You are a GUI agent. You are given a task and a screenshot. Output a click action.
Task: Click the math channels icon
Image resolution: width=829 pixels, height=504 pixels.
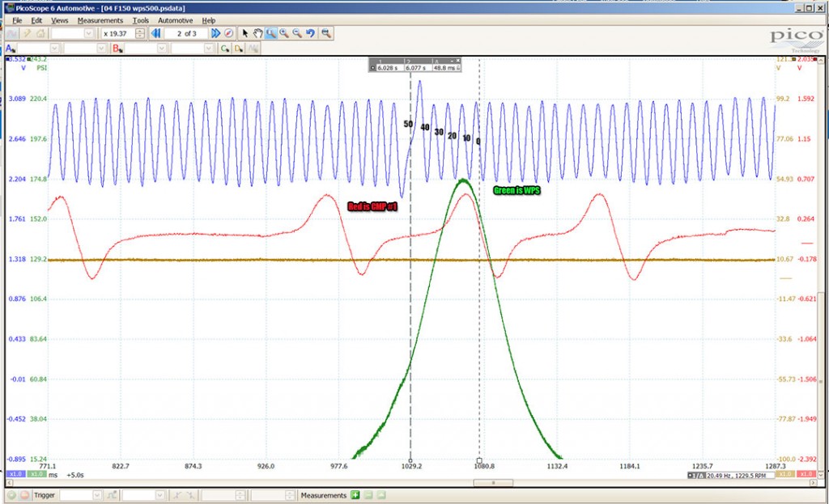coord(253,49)
